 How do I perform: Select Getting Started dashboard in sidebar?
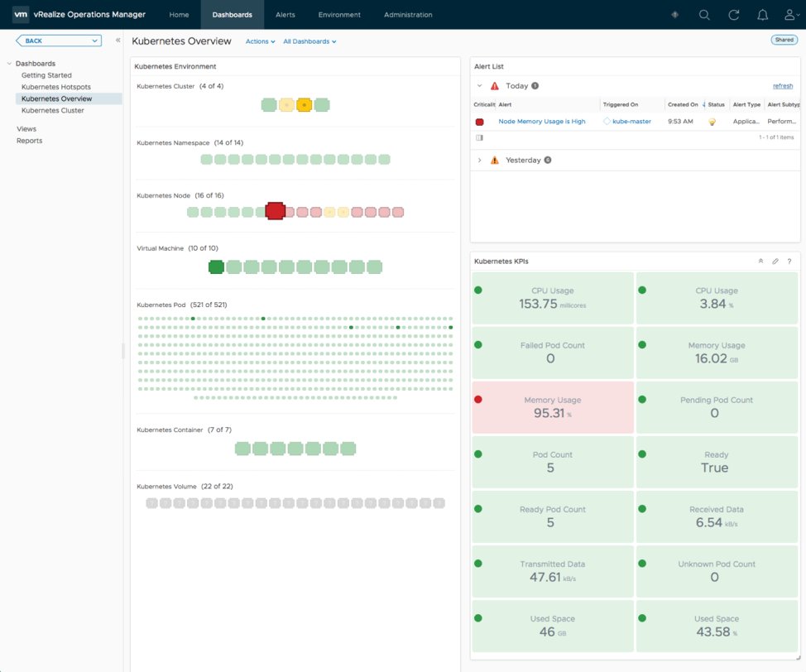point(46,75)
